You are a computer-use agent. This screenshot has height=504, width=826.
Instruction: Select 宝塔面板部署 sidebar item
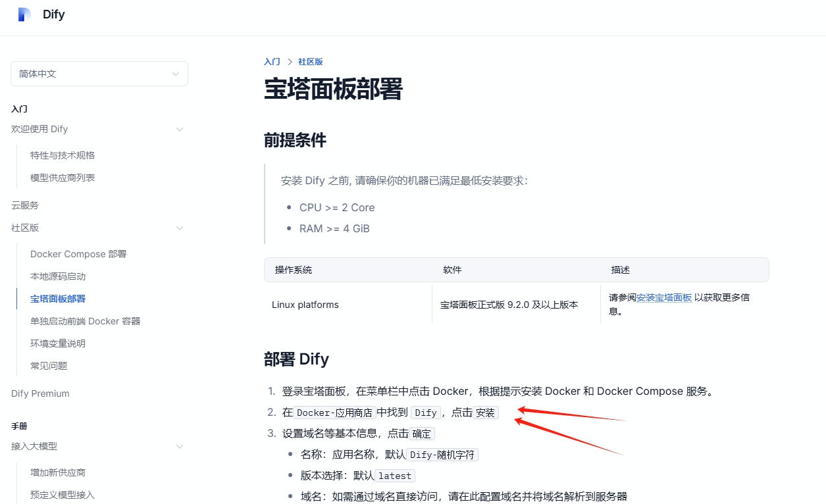(58, 299)
